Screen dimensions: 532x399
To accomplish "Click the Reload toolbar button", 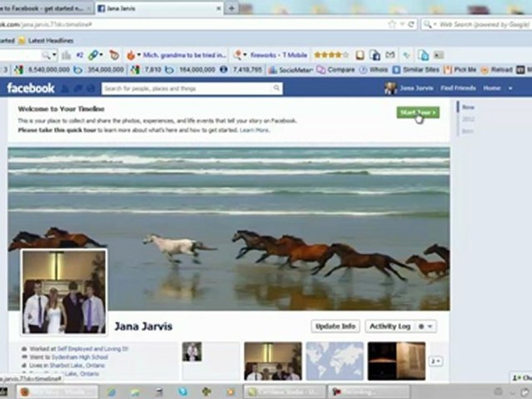I will pyautogui.click(x=497, y=70).
